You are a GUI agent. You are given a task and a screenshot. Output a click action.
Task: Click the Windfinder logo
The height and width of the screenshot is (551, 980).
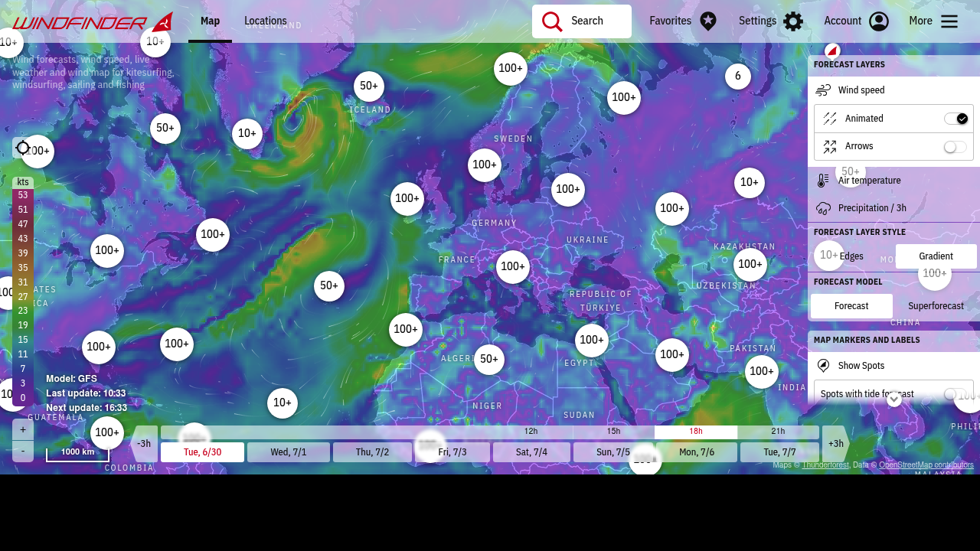coord(93,22)
